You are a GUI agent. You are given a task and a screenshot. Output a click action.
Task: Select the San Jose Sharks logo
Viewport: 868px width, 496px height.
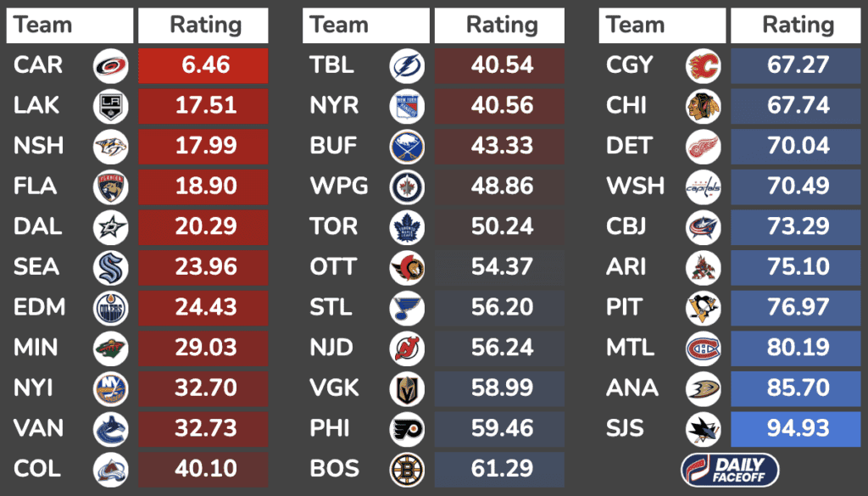pos(703,428)
